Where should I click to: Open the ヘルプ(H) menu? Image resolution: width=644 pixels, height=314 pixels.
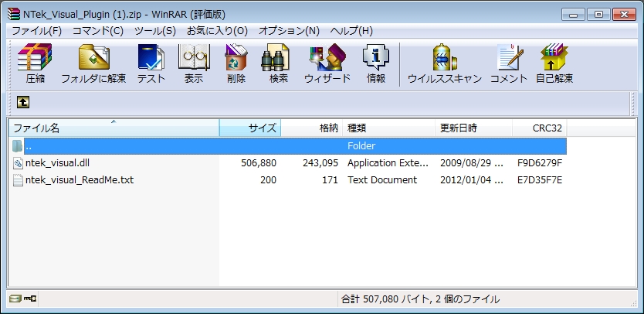tap(351, 31)
